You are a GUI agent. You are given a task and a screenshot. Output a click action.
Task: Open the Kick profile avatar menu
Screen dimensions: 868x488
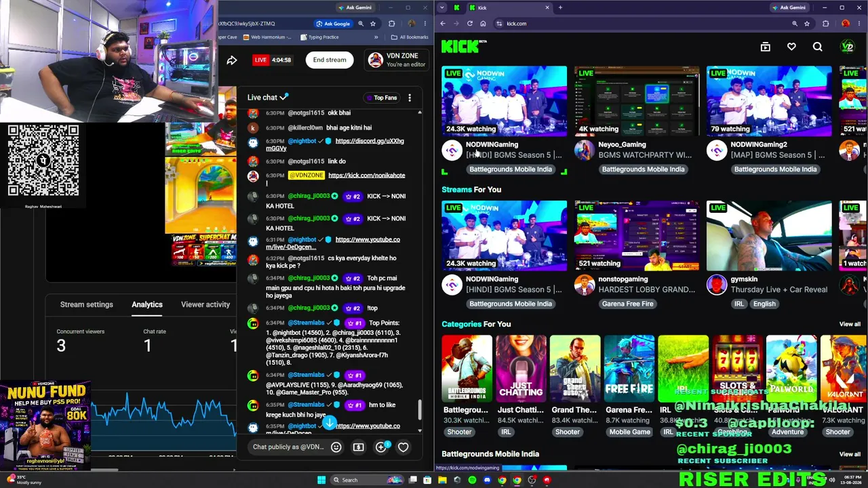pyautogui.click(x=847, y=47)
